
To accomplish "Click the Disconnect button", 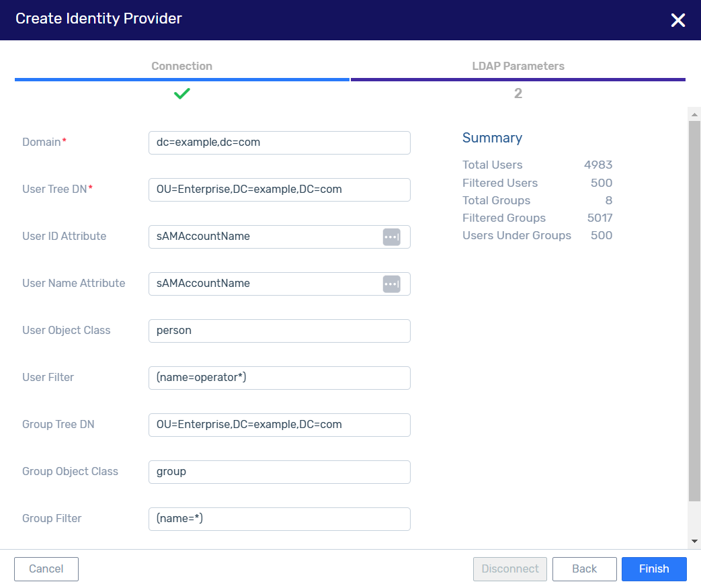I will click(509, 569).
